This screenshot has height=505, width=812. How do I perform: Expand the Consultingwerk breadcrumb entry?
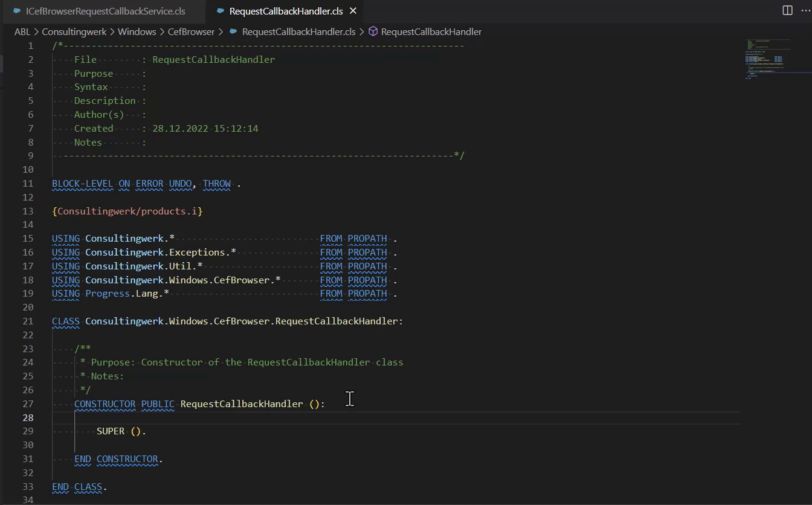74,31
